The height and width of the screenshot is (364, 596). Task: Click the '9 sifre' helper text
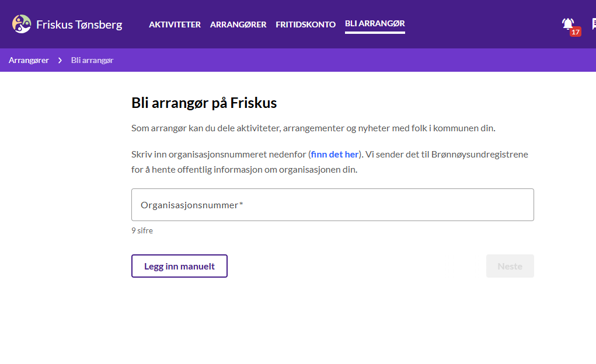142,230
